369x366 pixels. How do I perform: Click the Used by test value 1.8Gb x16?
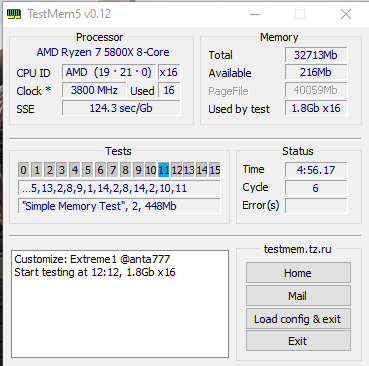point(316,108)
